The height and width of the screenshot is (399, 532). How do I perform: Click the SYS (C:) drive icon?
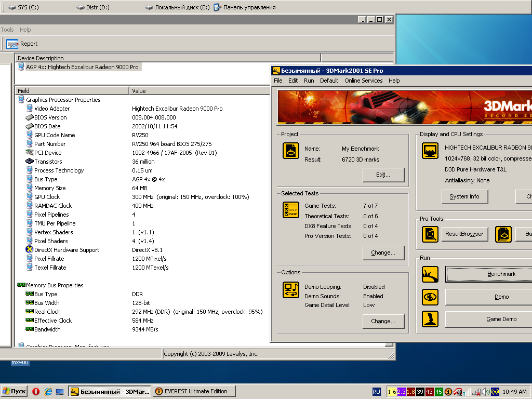tap(12, 7)
